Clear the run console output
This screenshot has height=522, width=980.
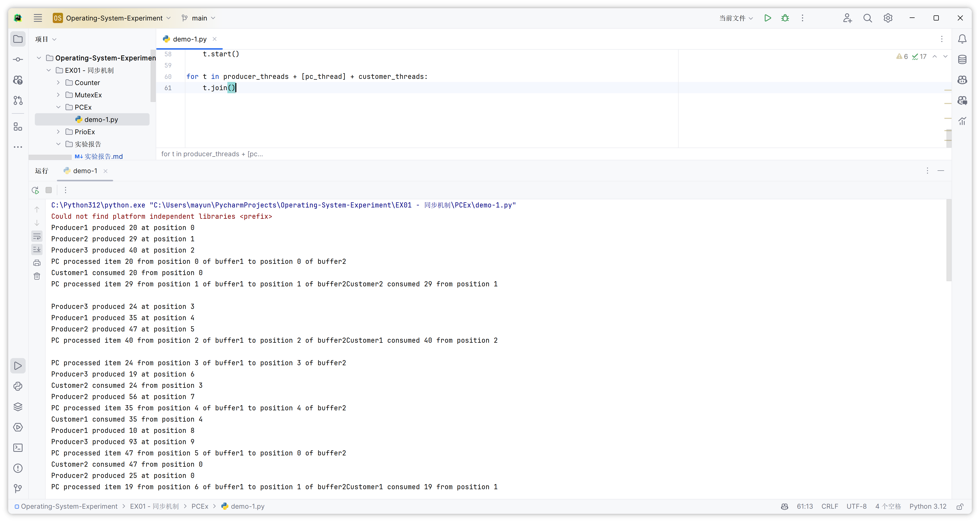coord(37,276)
